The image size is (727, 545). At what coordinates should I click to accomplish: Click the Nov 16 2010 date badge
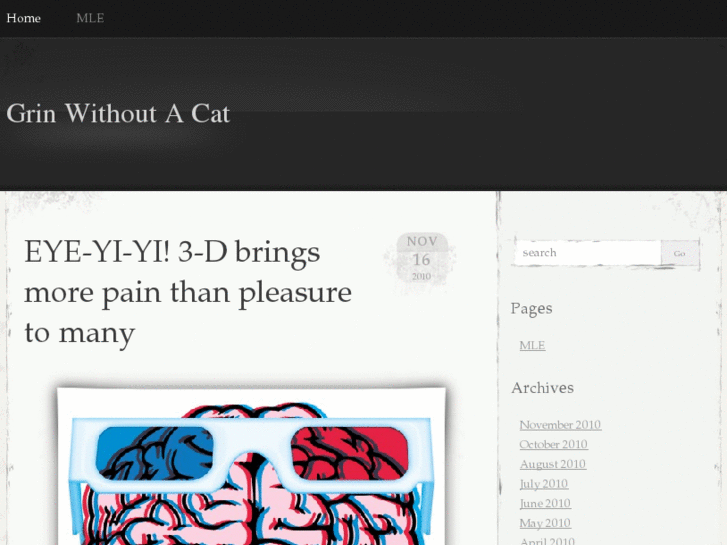[x=422, y=258]
